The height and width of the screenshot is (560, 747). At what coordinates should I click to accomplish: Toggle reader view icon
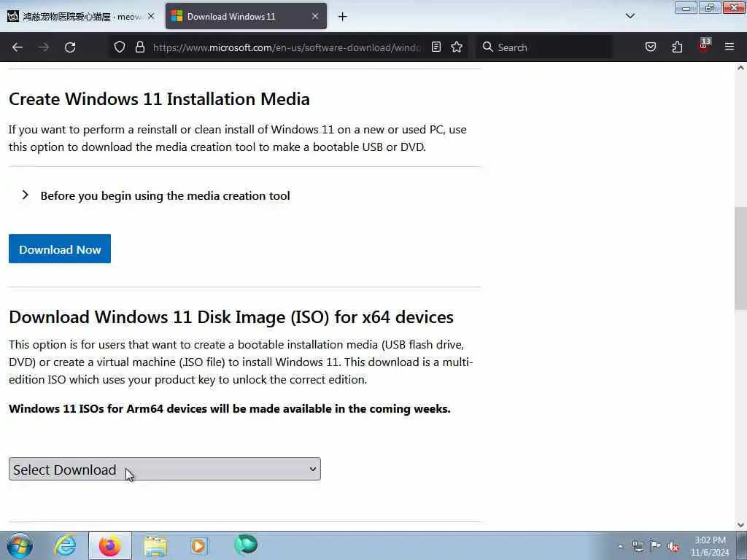coord(436,47)
